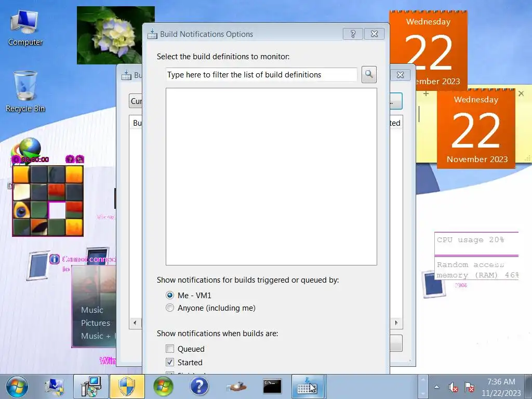Select the Recycle Bin desktop icon
The image size is (532, 399).
25,91
